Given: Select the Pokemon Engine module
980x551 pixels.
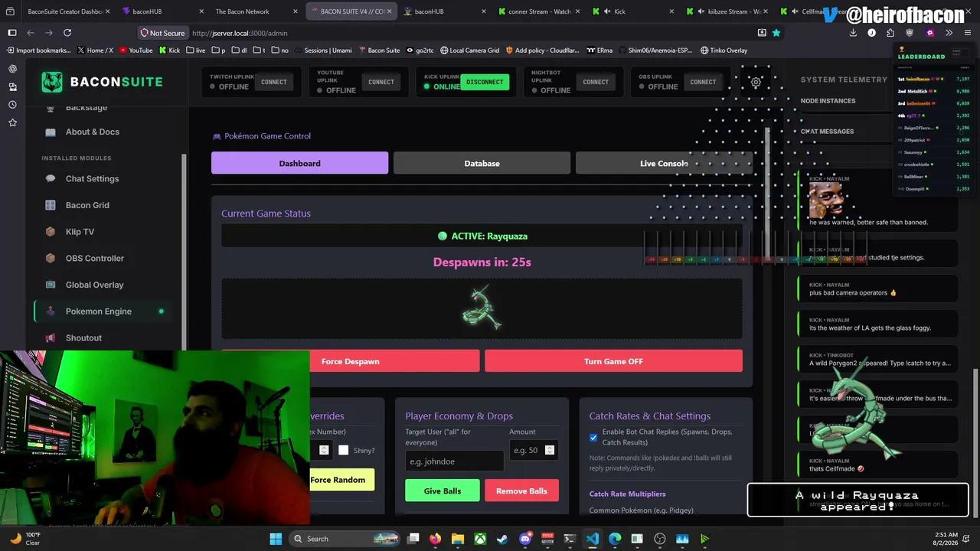Looking at the screenshot, I should (x=103, y=311).
